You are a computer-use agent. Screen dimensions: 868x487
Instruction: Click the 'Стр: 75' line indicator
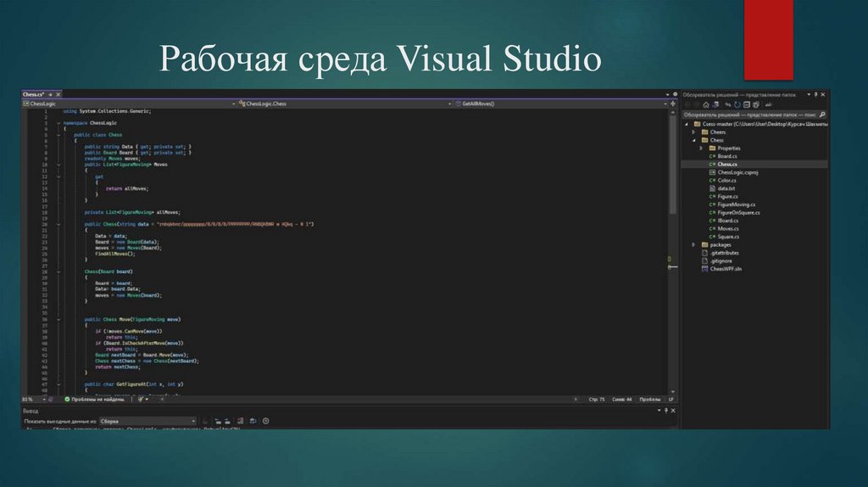(597, 400)
